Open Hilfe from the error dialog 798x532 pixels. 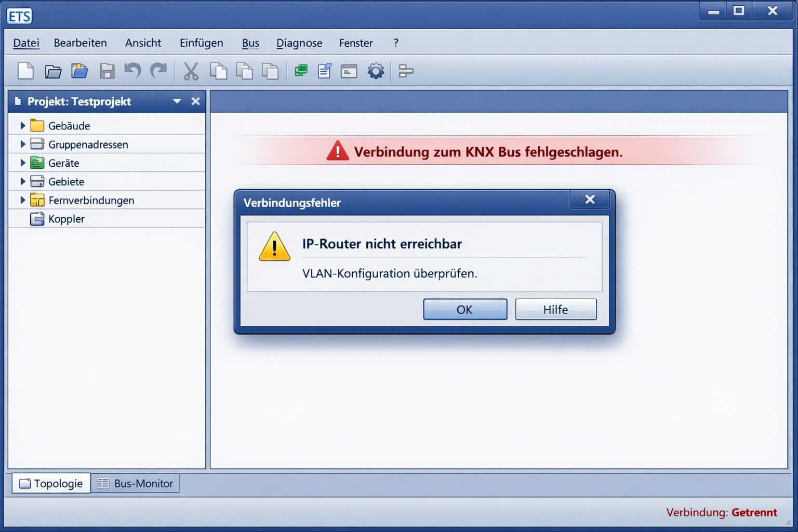point(555,309)
